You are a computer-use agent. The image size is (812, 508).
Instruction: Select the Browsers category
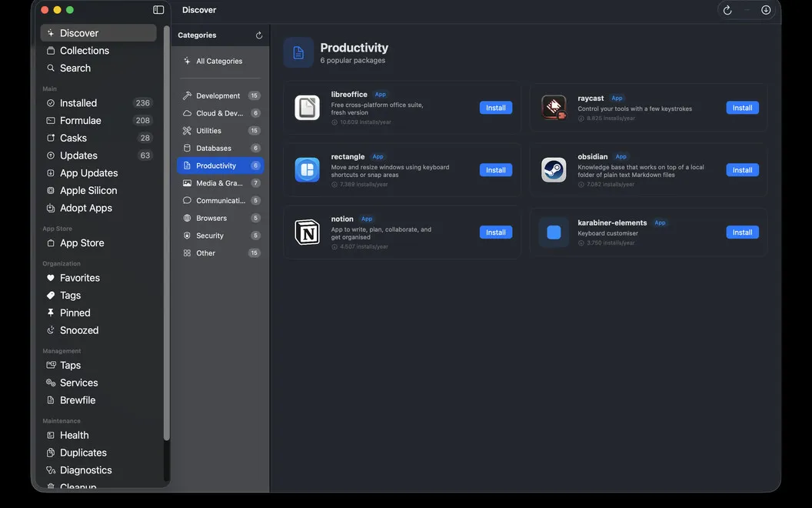click(220, 219)
